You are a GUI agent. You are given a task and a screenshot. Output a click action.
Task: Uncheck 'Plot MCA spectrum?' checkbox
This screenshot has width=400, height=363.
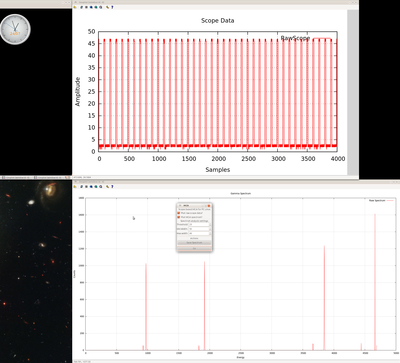point(178,217)
